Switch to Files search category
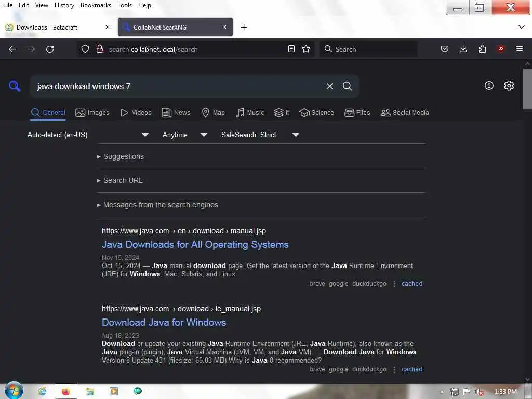This screenshot has height=399, width=532. coord(357,113)
